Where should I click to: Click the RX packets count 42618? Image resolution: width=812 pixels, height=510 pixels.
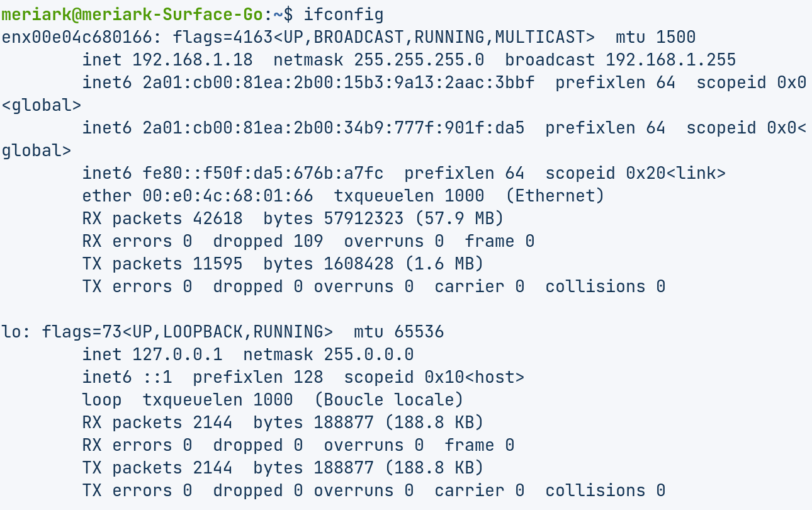tap(218, 218)
